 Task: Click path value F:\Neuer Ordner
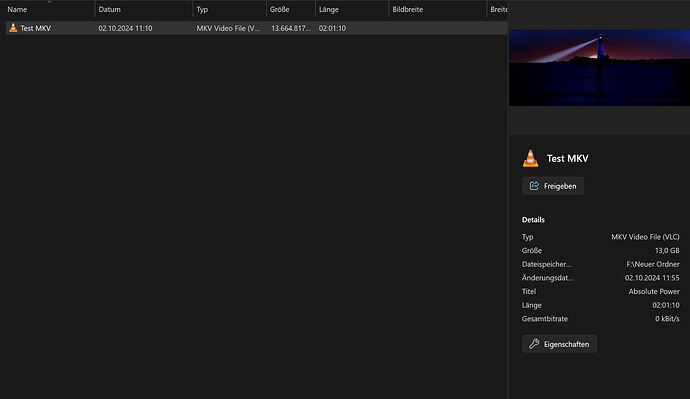(x=653, y=264)
